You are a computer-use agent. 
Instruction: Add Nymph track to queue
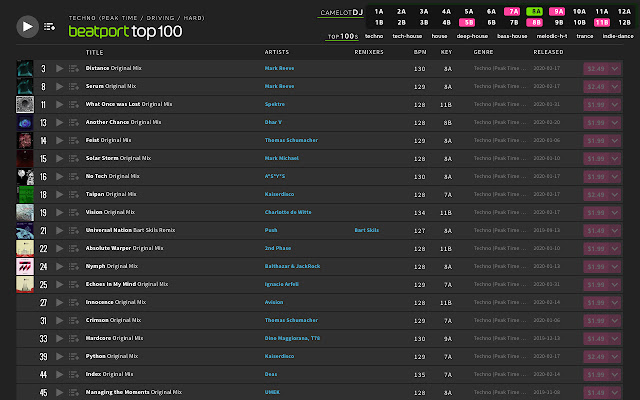pyautogui.click(x=73, y=267)
